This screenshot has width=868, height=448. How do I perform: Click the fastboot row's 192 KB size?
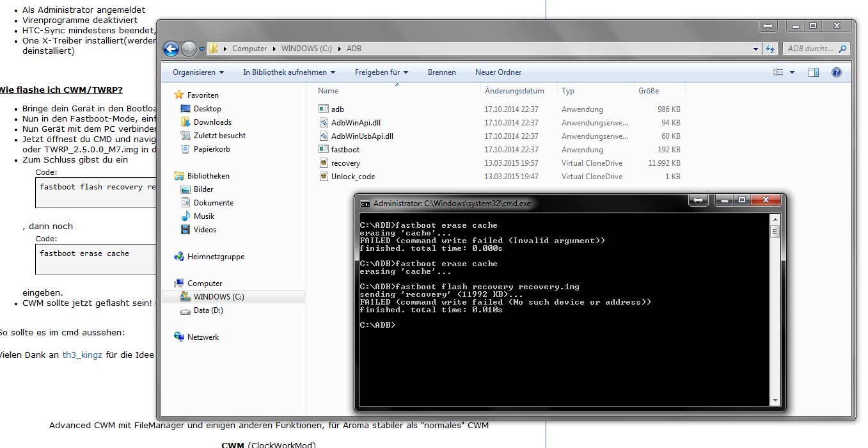click(669, 150)
